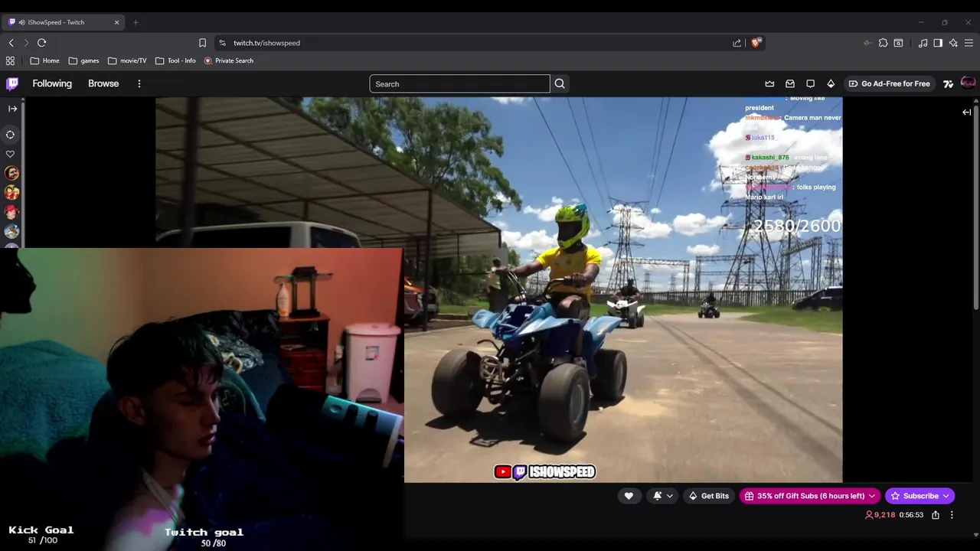Screen dimensions: 980x551
Task: Open the user profile avatar menu
Action: click(x=968, y=83)
